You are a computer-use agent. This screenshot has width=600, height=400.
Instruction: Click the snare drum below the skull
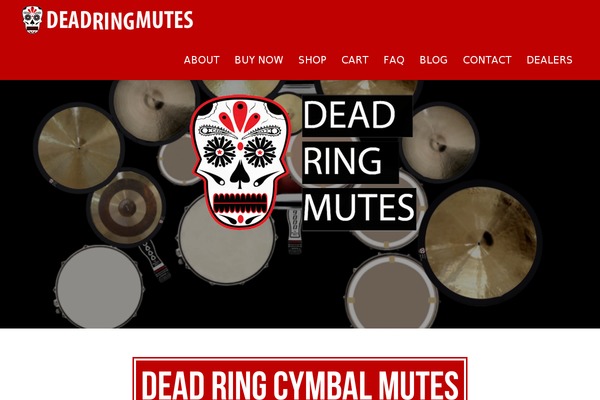[x=227, y=240]
